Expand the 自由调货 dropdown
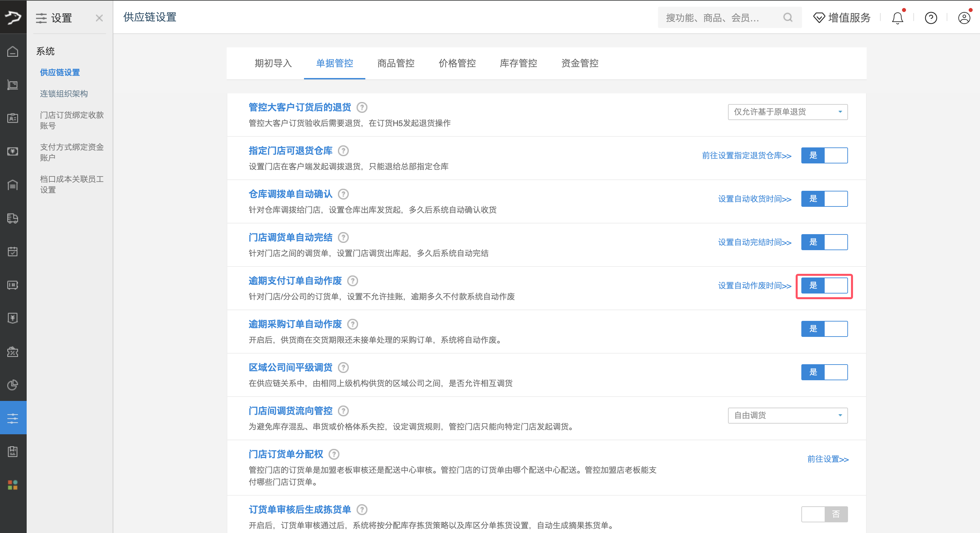The image size is (980, 533). coord(787,415)
